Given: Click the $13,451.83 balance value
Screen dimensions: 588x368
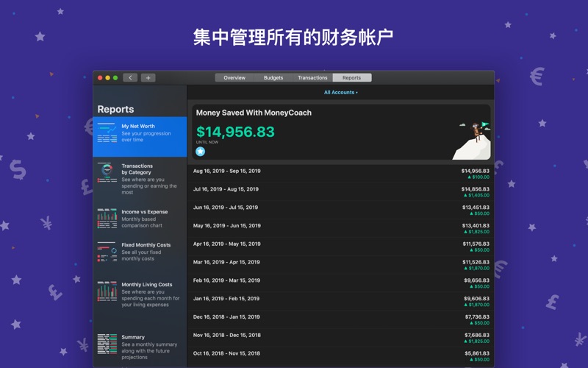Looking at the screenshot, I should tap(476, 208).
